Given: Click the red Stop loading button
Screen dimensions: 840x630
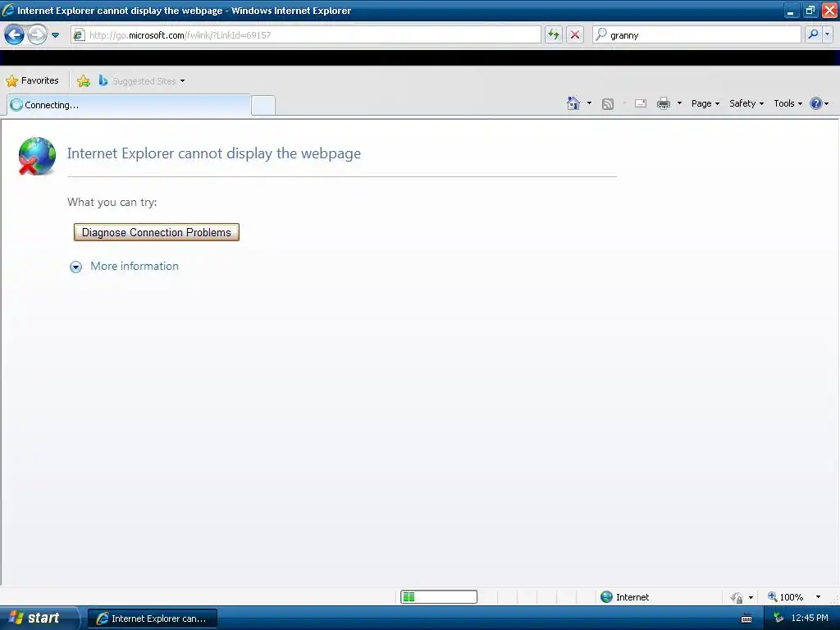Looking at the screenshot, I should (x=575, y=34).
